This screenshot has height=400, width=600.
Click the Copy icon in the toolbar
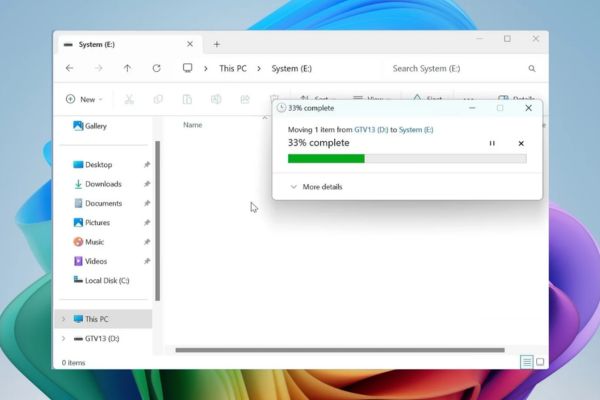point(158,99)
